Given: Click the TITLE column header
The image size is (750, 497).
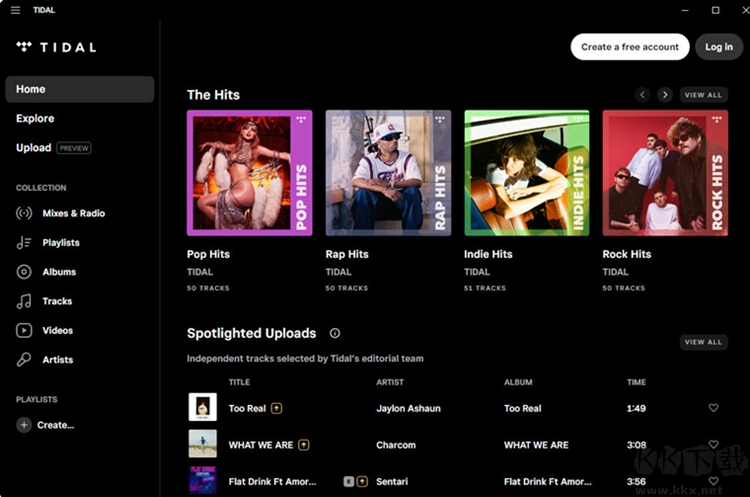Looking at the screenshot, I should point(239,382).
